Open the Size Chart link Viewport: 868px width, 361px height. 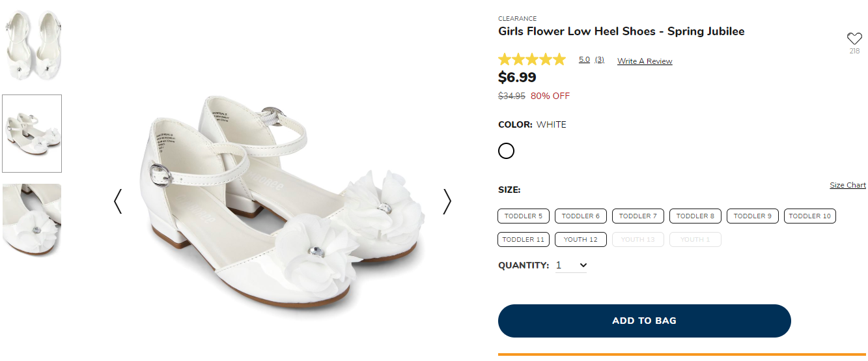847,185
